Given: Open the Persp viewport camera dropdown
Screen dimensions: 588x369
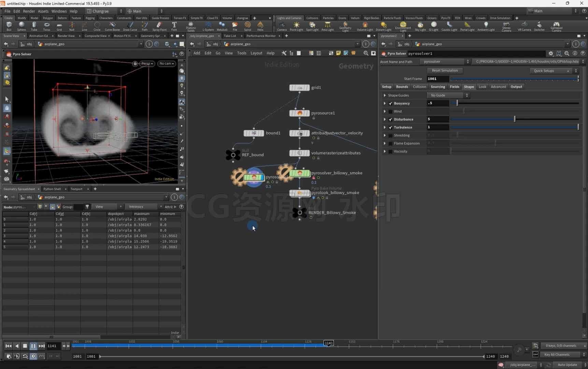Looking at the screenshot, I should click(147, 64).
